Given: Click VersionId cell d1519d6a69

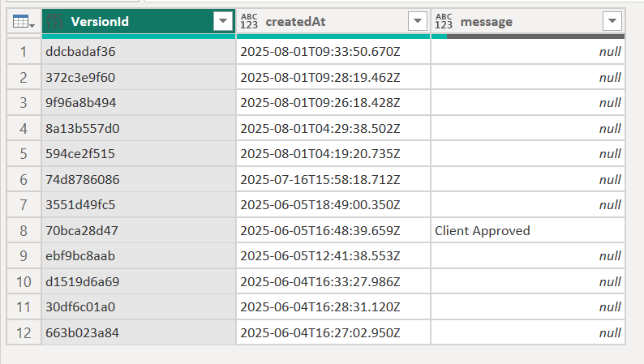Looking at the screenshot, I should (139, 281).
